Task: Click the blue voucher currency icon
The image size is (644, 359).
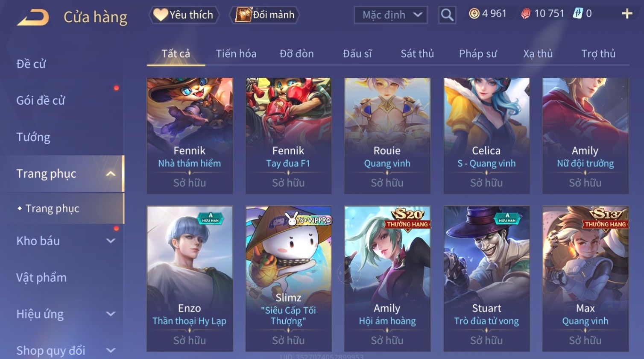Action: tap(578, 14)
